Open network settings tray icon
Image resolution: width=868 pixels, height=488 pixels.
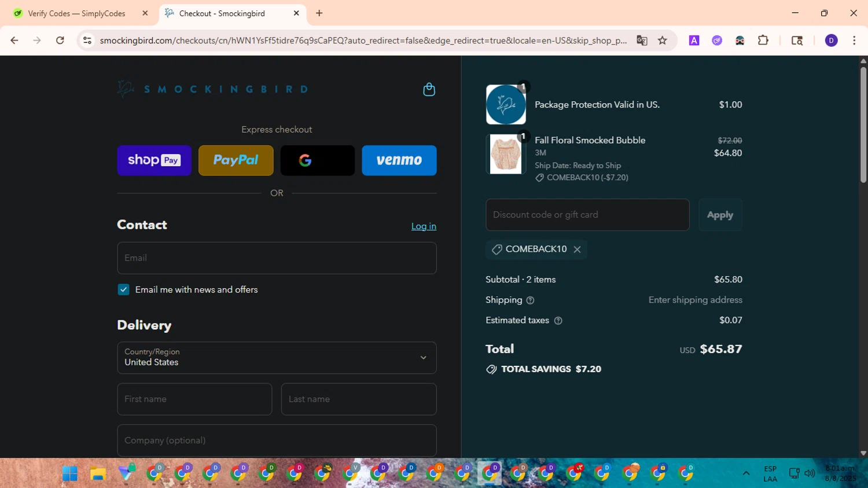click(x=795, y=474)
